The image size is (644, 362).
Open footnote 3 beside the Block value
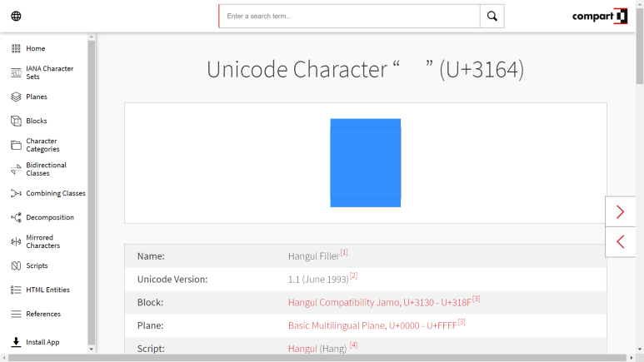(476, 299)
